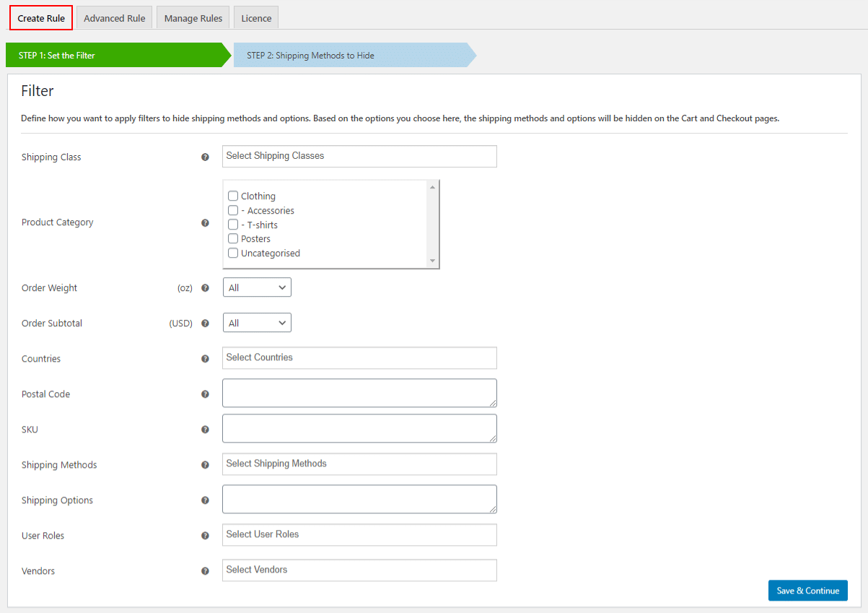Screen dimensions: 868x613
Task: Click Order Weight help question mark
Action: 205,288
